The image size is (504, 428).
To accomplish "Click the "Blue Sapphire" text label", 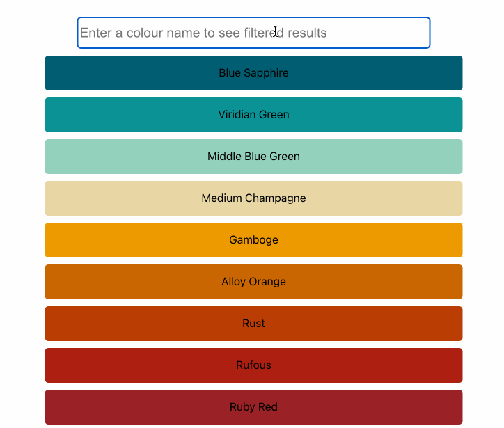I will [x=253, y=73].
